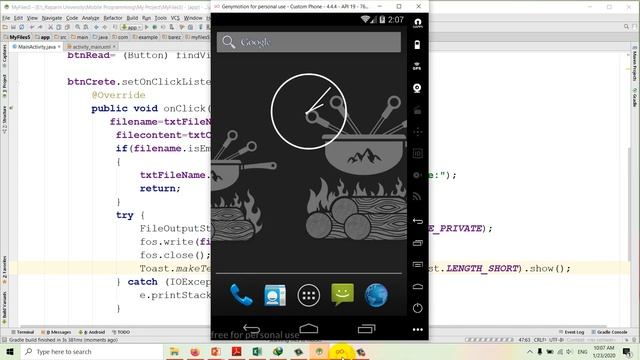Open Excel from the Windows taskbar
The width and height of the screenshot is (640, 360).
[257, 351]
